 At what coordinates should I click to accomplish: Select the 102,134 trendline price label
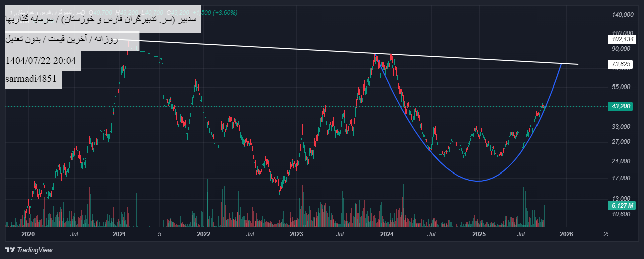click(621, 39)
